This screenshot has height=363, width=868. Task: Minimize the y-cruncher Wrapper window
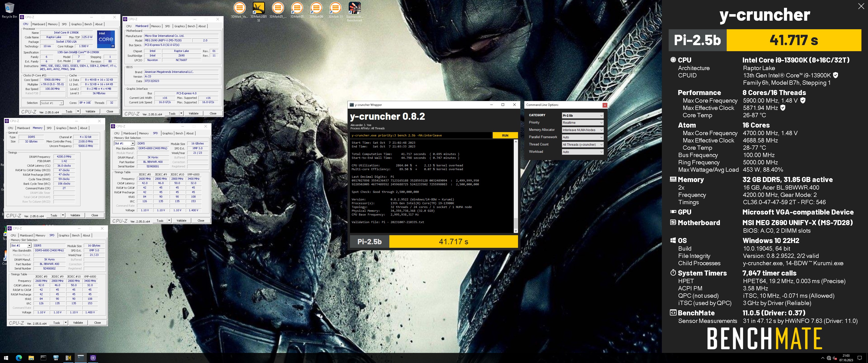pyautogui.click(x=491, y=105)
